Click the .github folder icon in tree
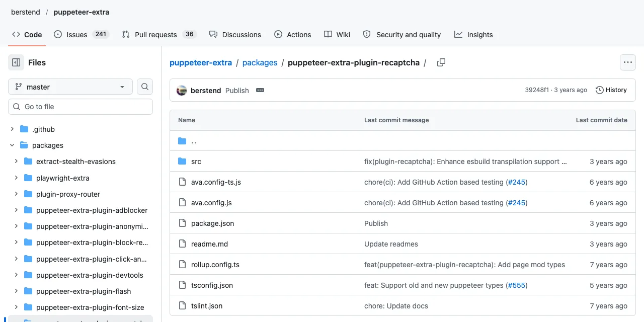The width and height of the screenshot is (644, 322). click(x=24, y=129)
